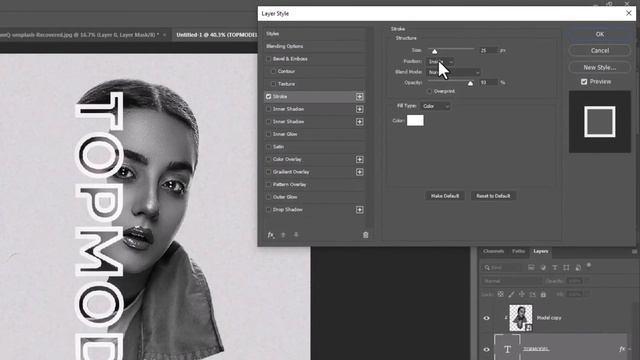The image size is (640, 360).
Task: Click the Cancel button
Action: click(599, 51)
